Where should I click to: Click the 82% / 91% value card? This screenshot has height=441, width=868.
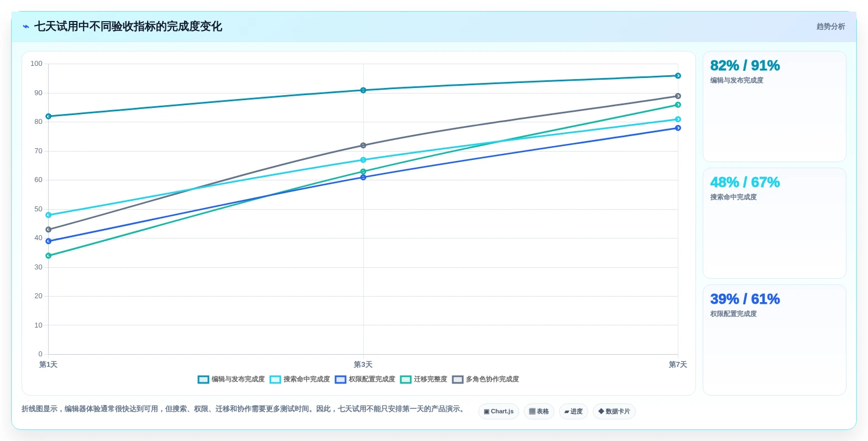pyautogui.click(x=774, y=107)
